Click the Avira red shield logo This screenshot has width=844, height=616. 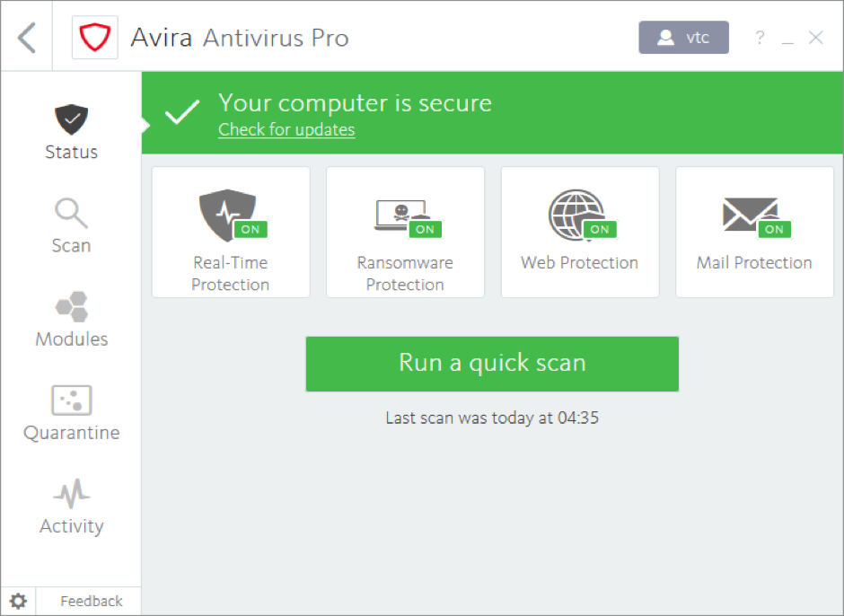94,38
